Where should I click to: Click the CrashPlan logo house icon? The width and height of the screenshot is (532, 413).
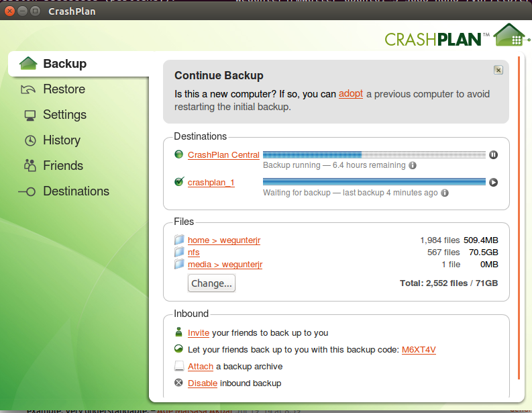[x=511, y=35]
